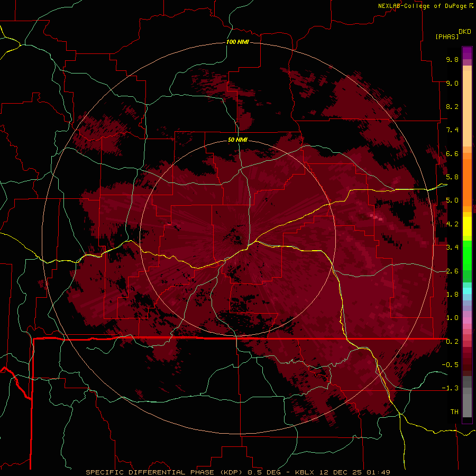Pick the yellow segment of the color bar
Screen dimensions: 476x476
(467, 226)
